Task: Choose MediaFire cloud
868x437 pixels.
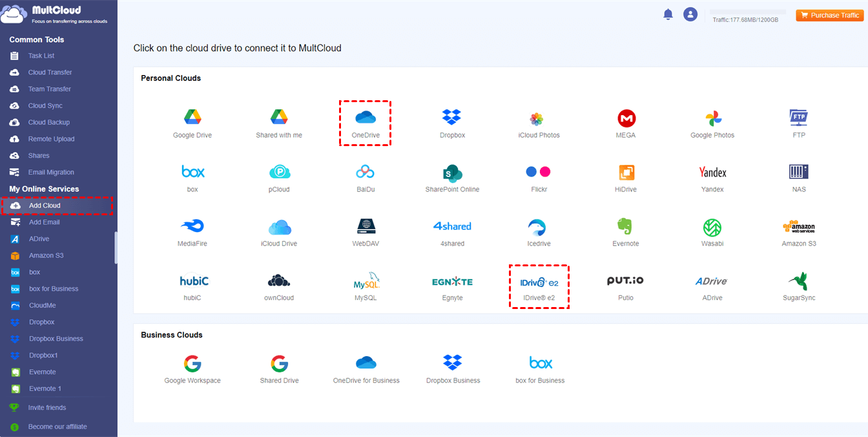Action: [x=192, y=232]
